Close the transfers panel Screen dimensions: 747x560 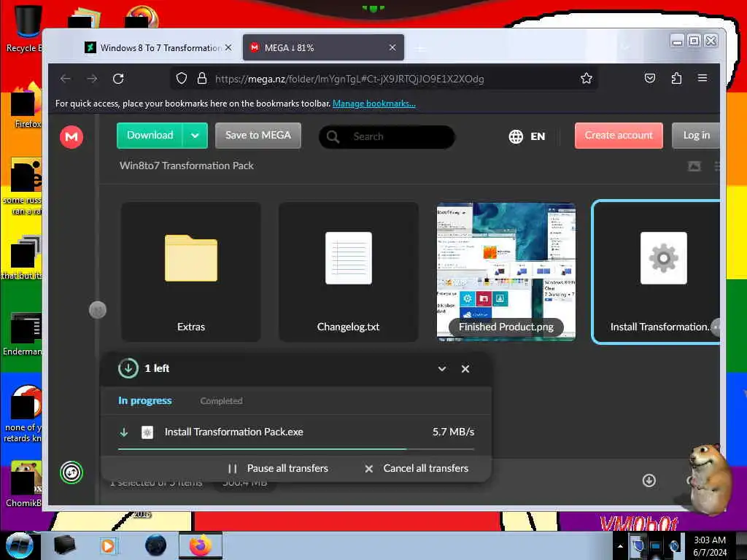(x=465, y=369)
